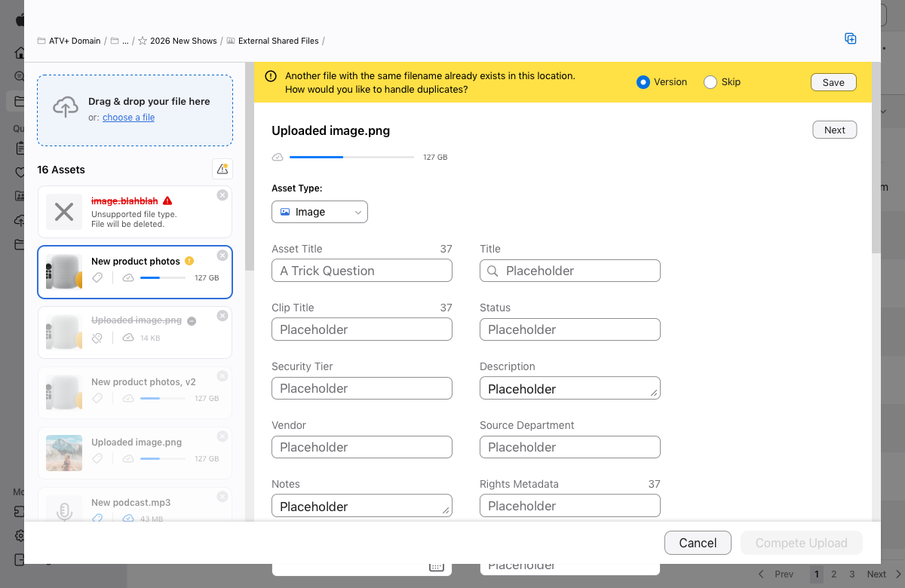The image size is (905, 588).
Task: Select the heart favorites icon in the left sidebar
Action: click(x=20, y=172)
